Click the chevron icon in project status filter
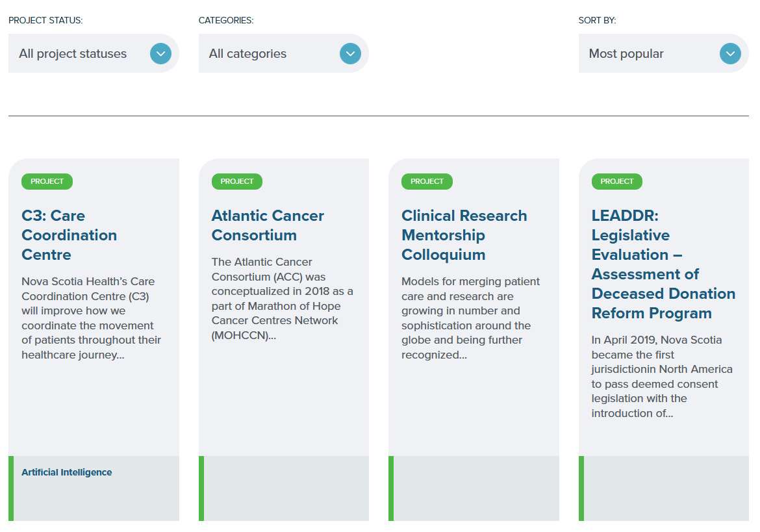 160,53
